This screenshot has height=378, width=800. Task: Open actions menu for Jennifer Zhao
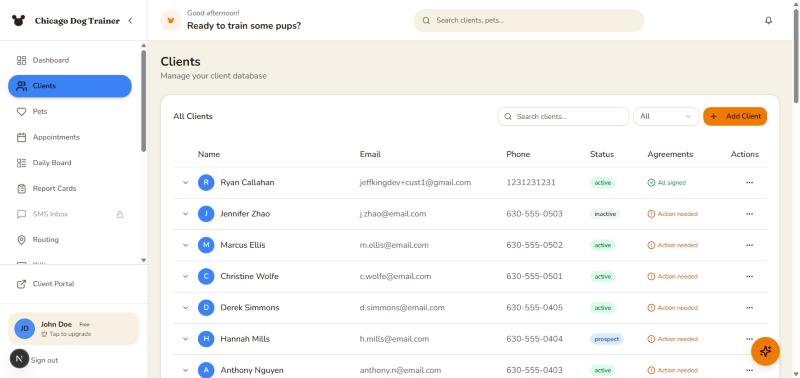(749, 214)
